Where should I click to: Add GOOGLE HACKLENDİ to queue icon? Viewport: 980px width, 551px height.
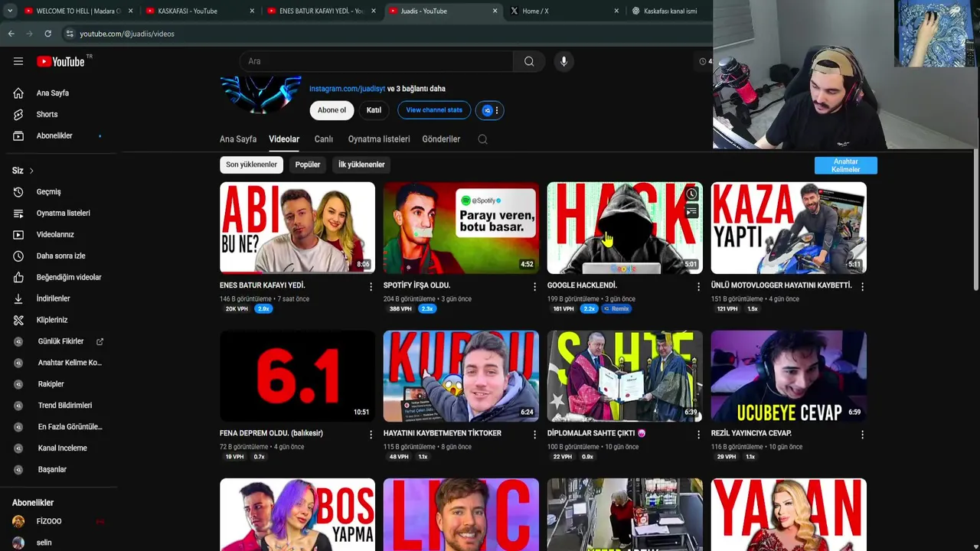coord(691,211)
